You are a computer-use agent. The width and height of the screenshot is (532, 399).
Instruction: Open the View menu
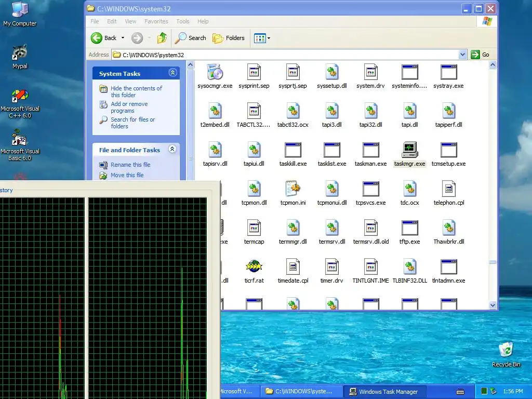tap(130, 21)
